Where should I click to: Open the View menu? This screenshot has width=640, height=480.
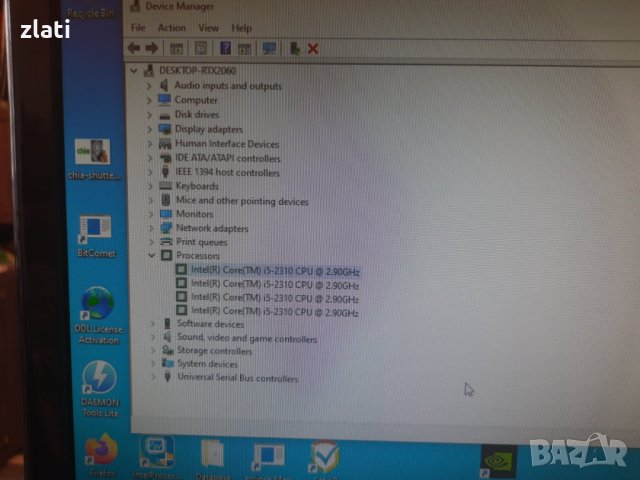tap(209, 28)
